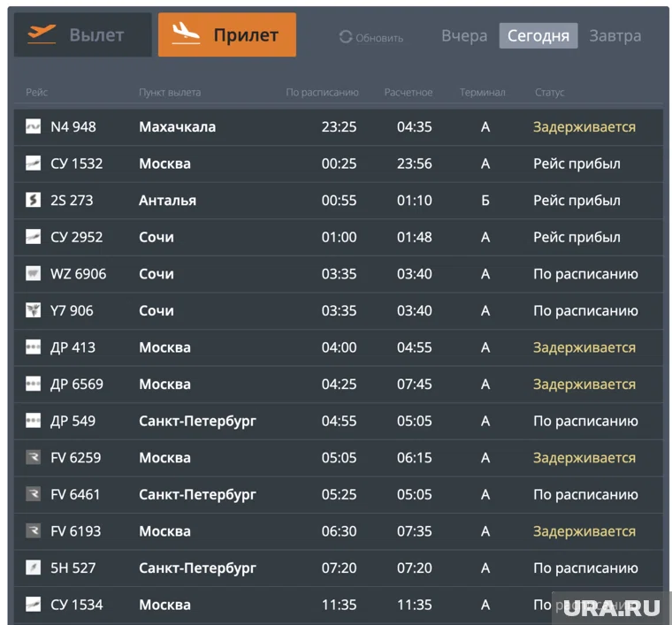The width and height of the screenshot is (672, 625).
Task: Sort by the По расписанию column header
Action: (x=322, y=93)
